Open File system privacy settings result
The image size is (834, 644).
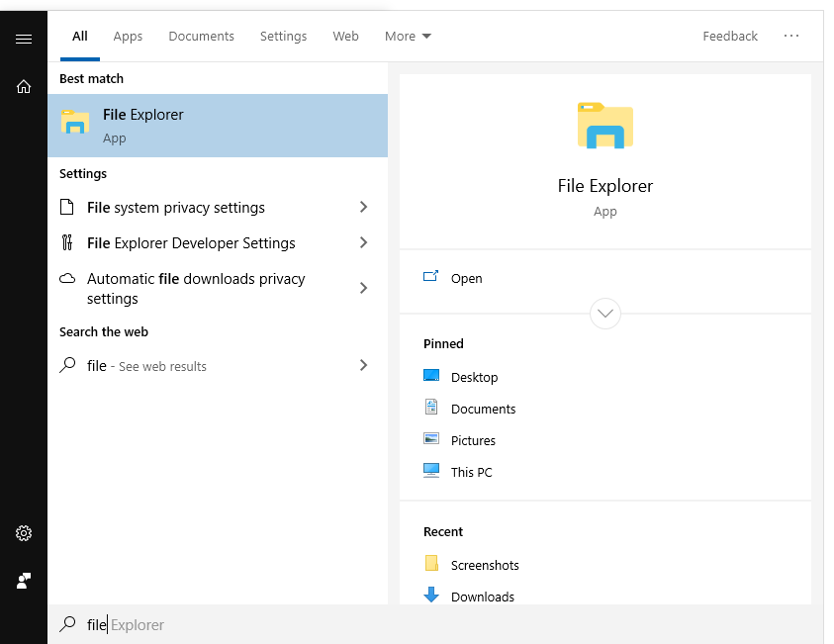click(x=218, y=207)
